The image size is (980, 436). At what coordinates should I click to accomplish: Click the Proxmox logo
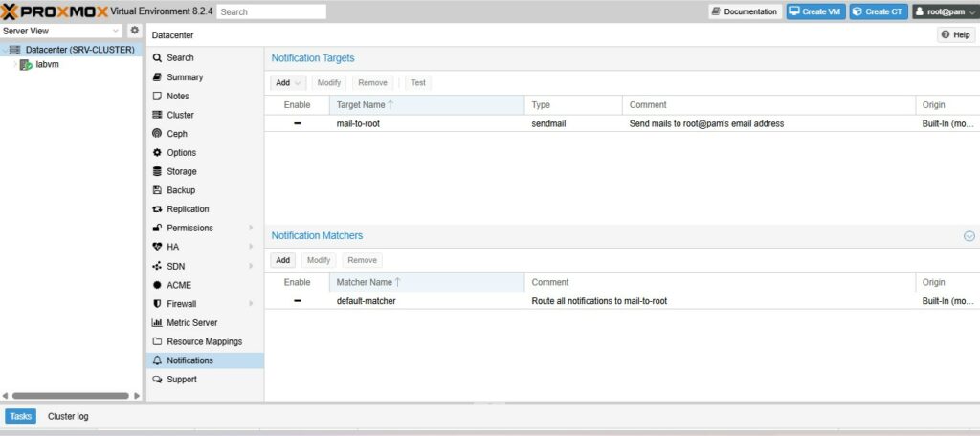click(55, 11)
